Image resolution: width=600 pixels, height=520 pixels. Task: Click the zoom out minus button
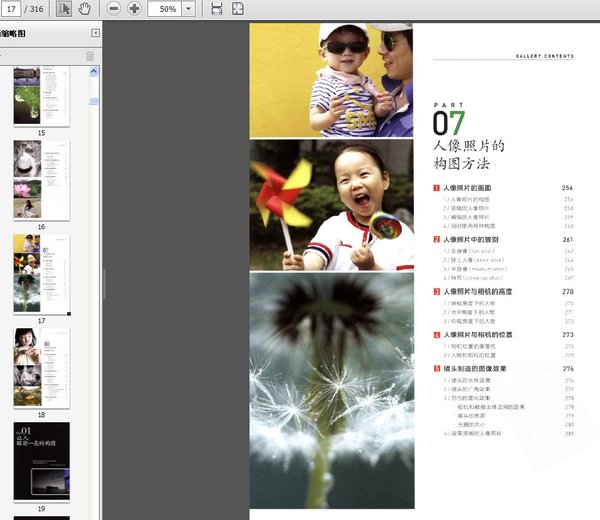(113, 9)
